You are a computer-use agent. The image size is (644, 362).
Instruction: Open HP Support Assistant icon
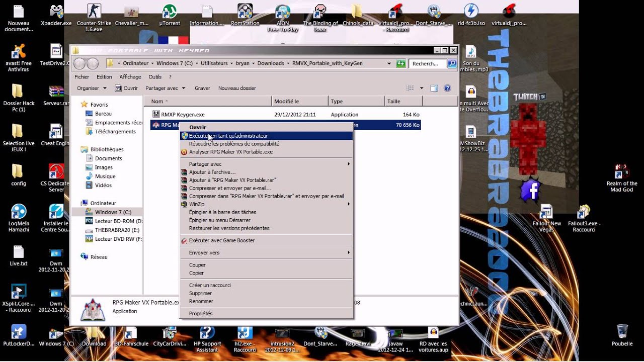click(x=207, y=339)
